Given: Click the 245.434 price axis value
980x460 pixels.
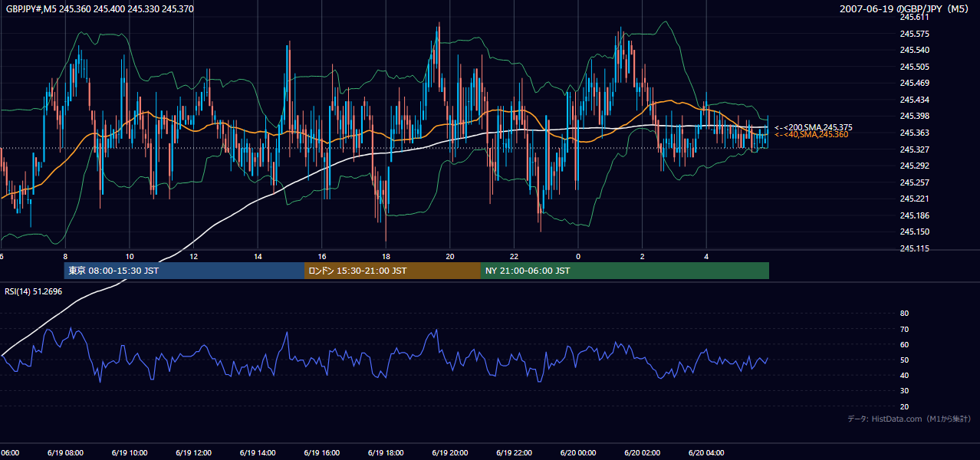Looking at the screenshot, I should (914, 100).
